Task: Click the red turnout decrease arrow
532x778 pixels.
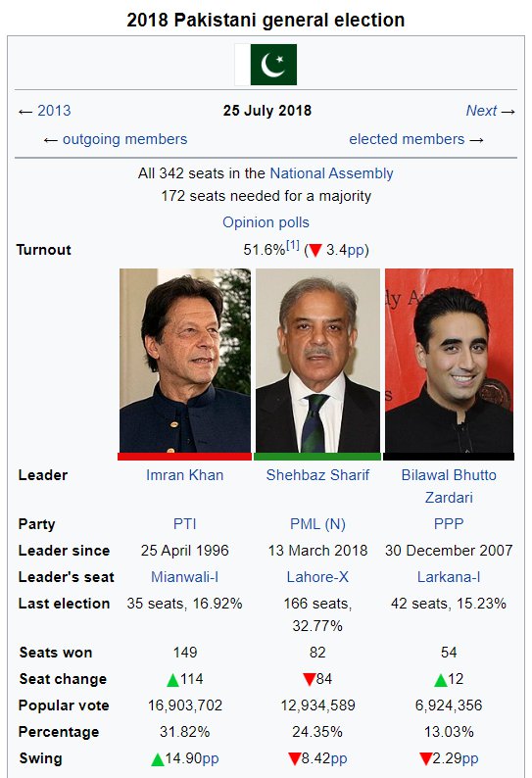Action: pyautogui.click(x=315, y=250)
